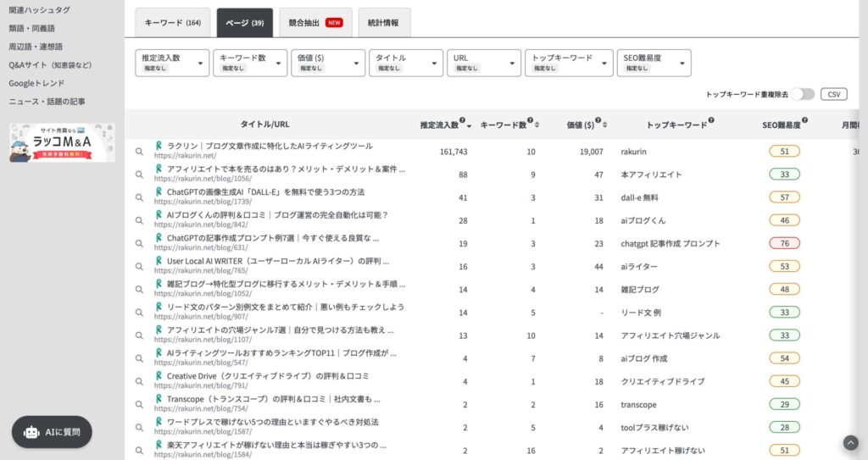Viewport: 868px width, 460px height.
Task: Click the help icon beside キーワード数 header
Action: (530, 120)
